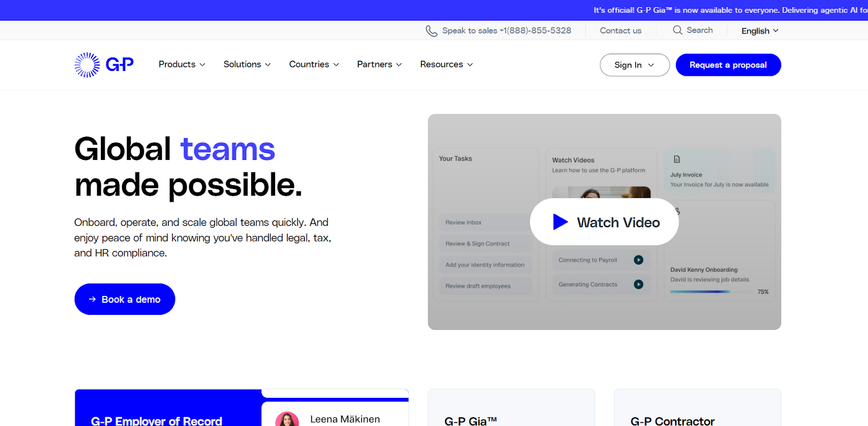Click the Search text link
Image resolution: width=868 pixels, height=426 pixels.
(x=700, y=30)
